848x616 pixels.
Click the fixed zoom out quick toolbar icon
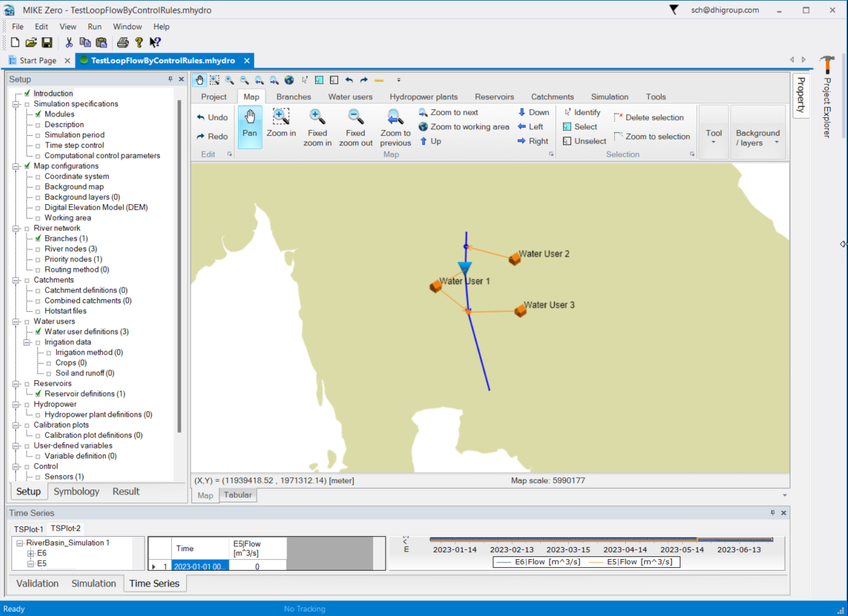[245, 80]
